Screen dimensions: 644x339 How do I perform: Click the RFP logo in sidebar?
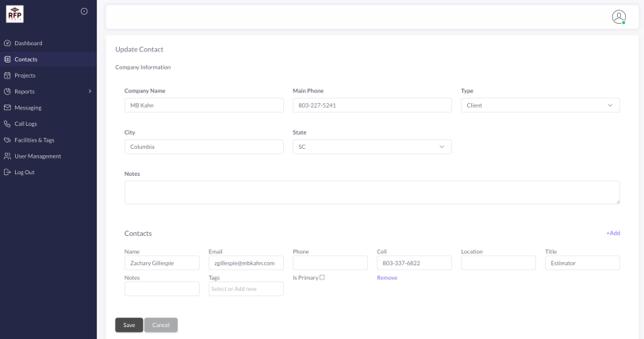coord(14,13)
